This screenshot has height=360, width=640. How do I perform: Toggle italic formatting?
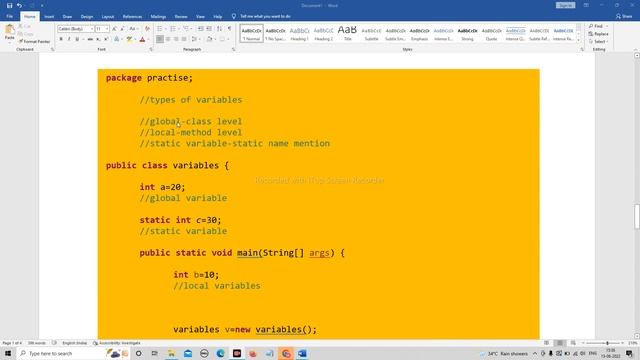pos(69,39)
